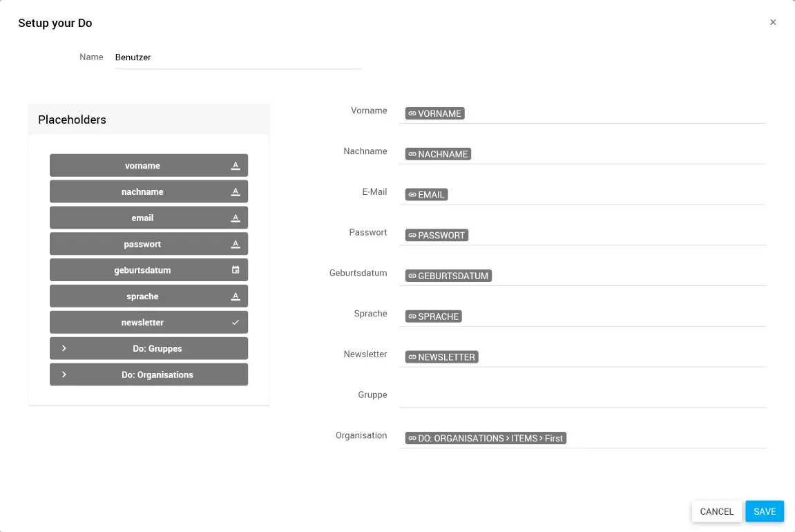
Task: Click the link icon in GEBURTSDATUM chip
Action: click(412, 276)
